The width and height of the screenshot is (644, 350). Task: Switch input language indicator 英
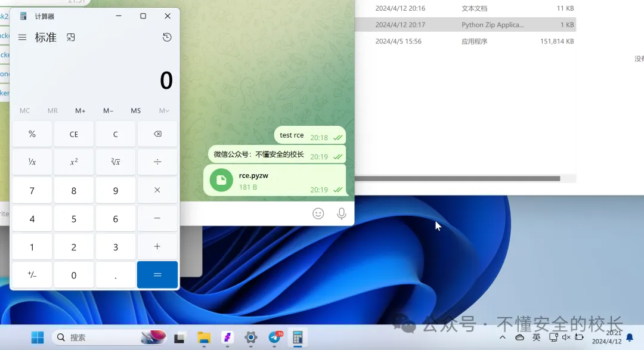536,337
